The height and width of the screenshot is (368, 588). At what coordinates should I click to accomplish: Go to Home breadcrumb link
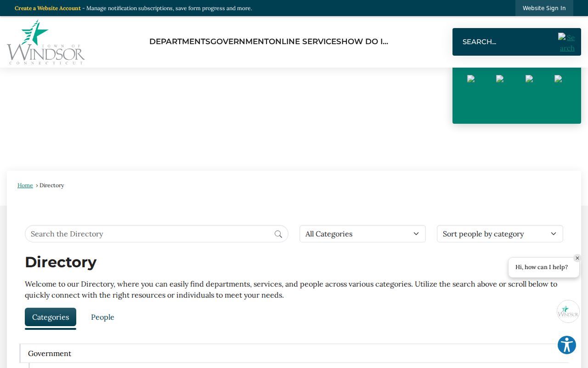pyautogui.click(x=25, y=185)
